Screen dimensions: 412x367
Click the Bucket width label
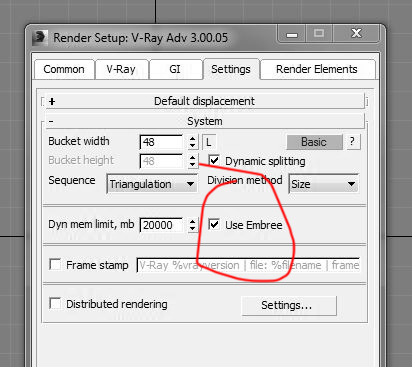(x=79, y=141)
